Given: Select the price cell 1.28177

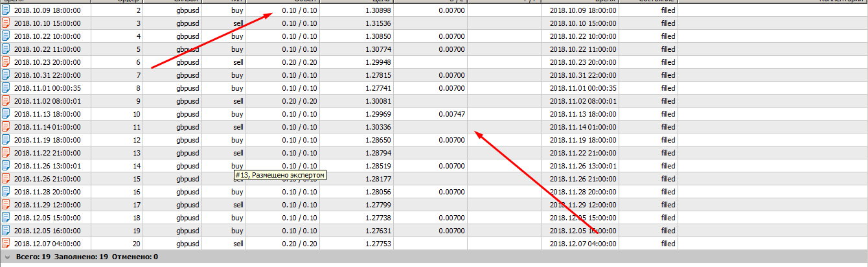Looking at the screenshot, I should pos(379,179).
